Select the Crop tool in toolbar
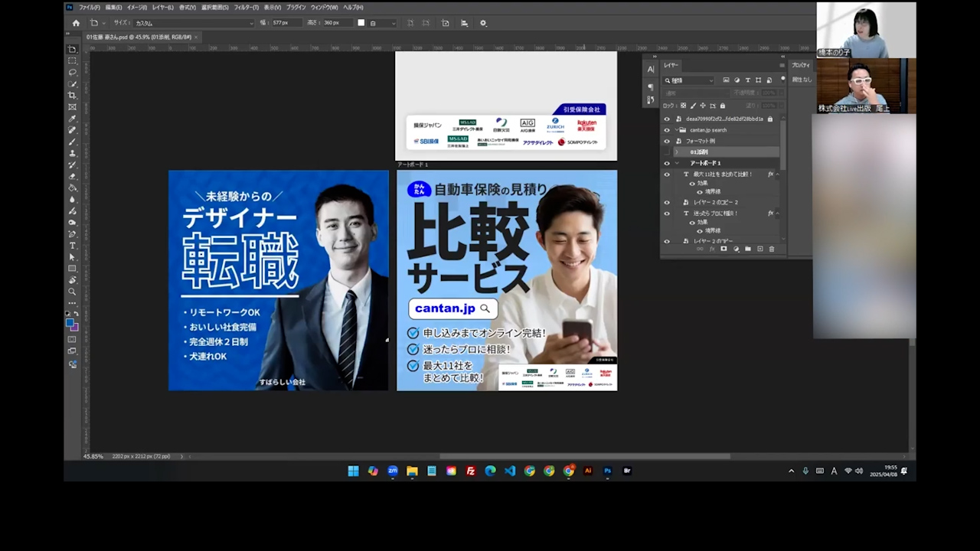The width and height of the screenshot is (980, 551). tap(73, 95)
